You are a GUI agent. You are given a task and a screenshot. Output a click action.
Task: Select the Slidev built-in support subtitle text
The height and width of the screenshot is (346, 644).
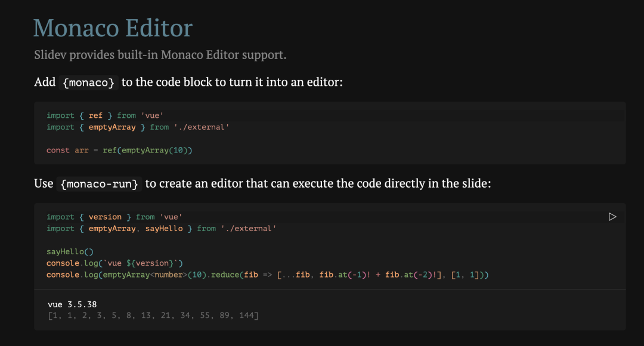160,55
